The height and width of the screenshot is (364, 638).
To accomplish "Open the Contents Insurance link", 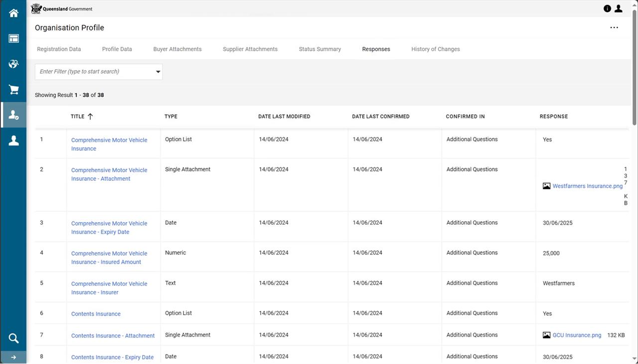I will [96, 314].
